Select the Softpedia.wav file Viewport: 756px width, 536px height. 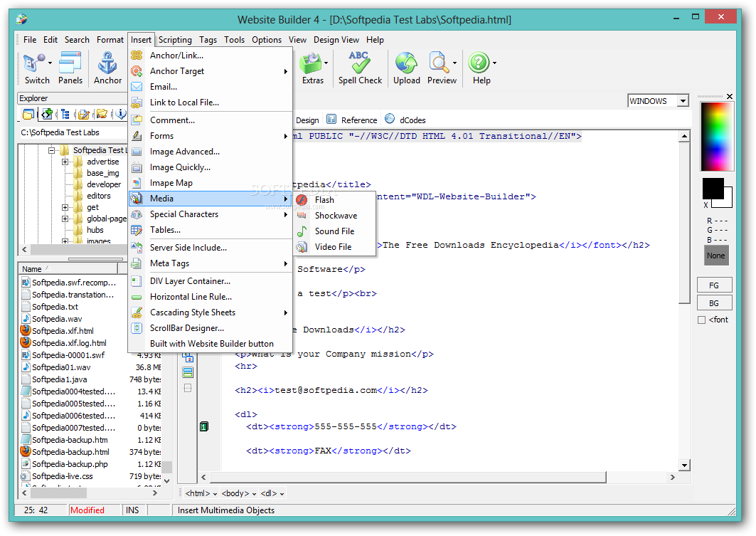(57, 319)
